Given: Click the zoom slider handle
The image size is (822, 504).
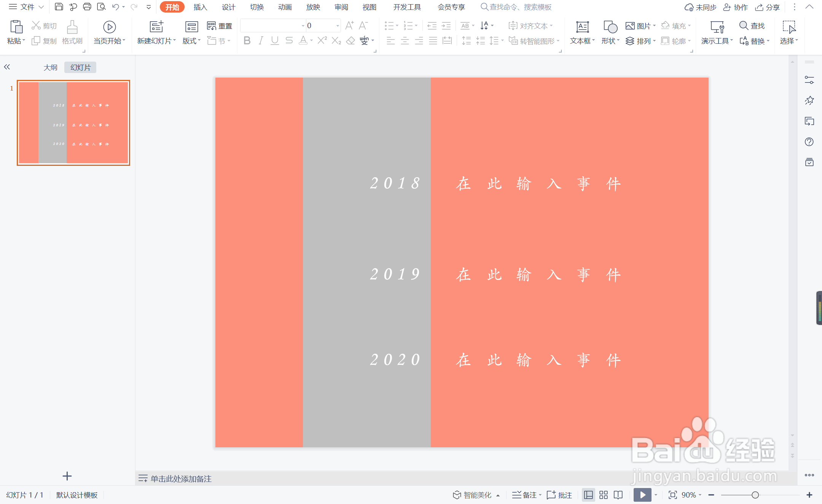Looking at the screenshot, I should tap(755, 495).
